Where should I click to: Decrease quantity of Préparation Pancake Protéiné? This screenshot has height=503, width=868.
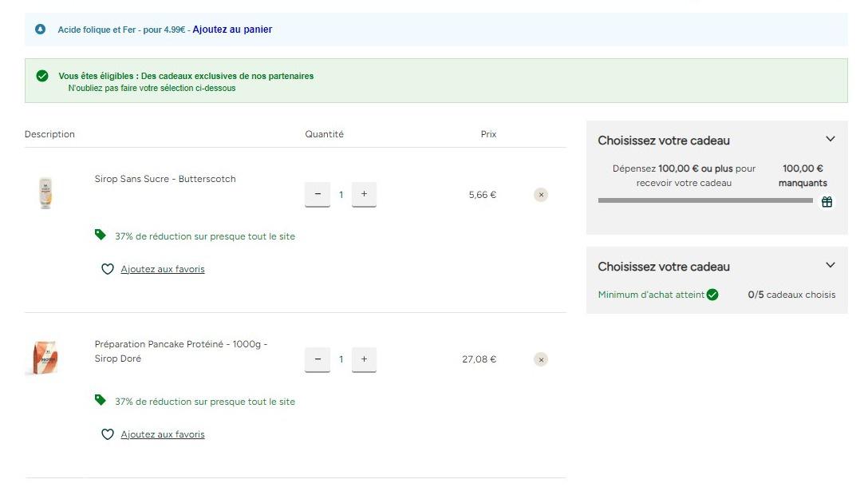(x=318, y=359)
